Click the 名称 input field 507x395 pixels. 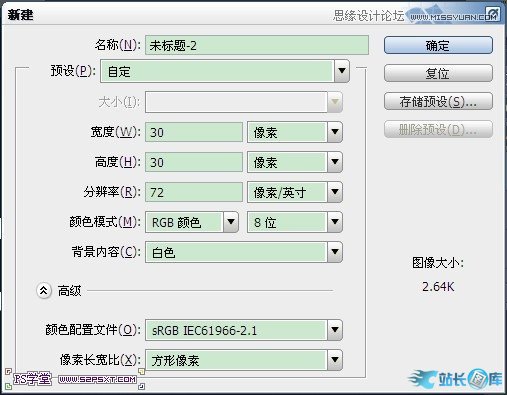click(x=257, y=45)
